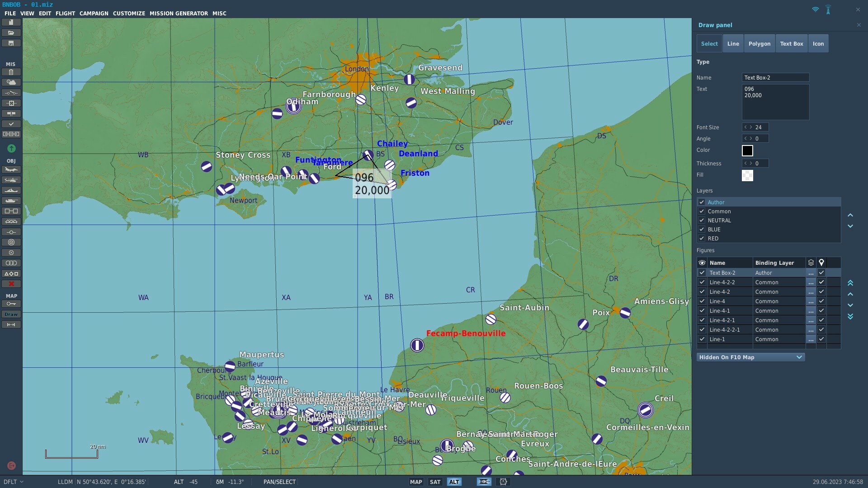Click the save mission floppy icon
Viewport: 868px width, 488px height.
click(x=11, y=43)
